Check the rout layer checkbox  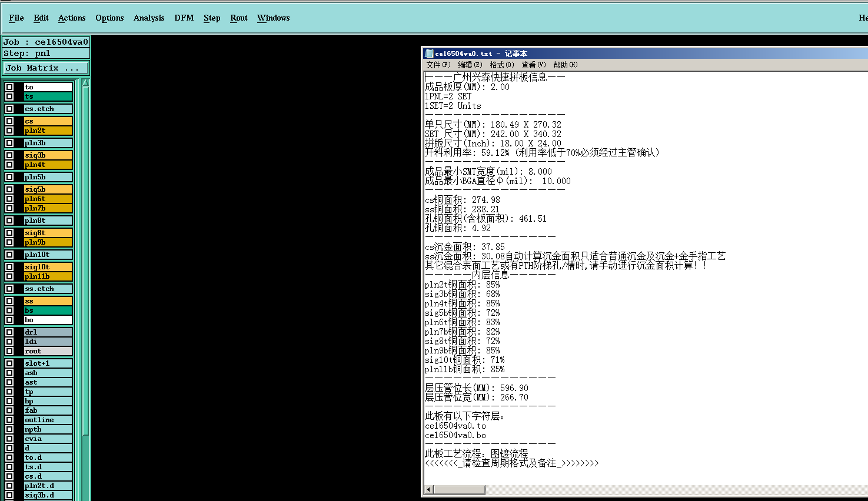[x=9, y=351]
